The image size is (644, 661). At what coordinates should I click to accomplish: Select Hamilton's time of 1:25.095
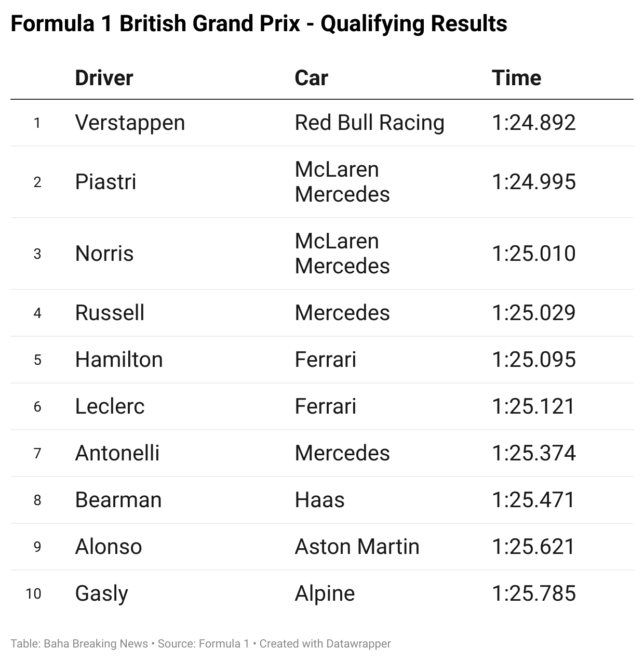[534, 360]
